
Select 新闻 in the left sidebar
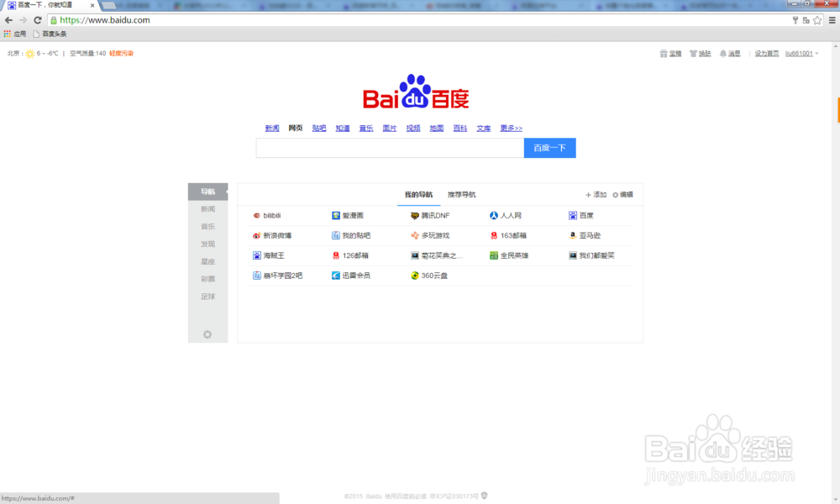point(207,209)
